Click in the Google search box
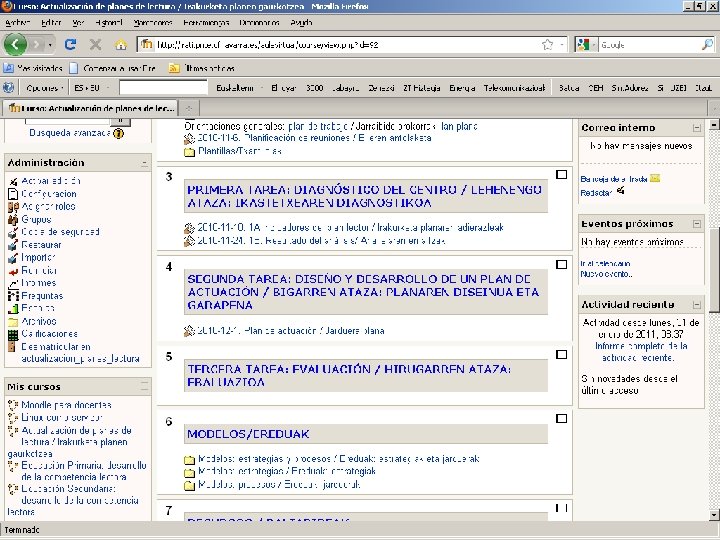 click(649, 45)
